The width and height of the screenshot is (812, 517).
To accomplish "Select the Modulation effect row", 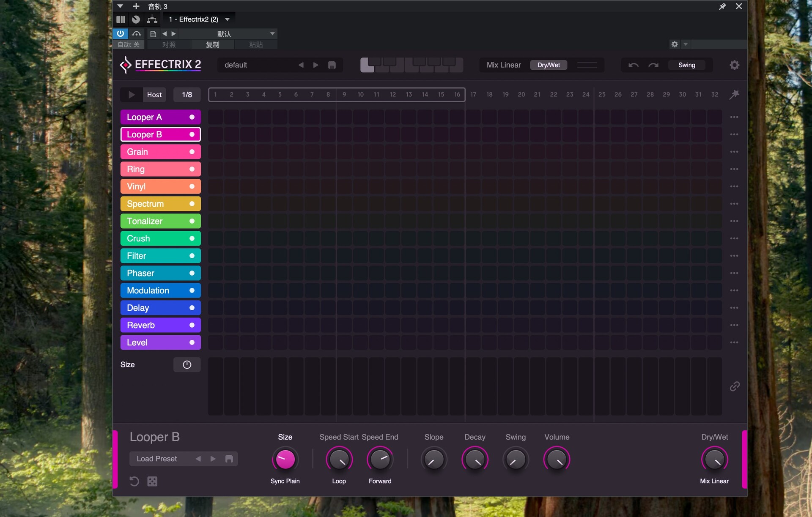I will click(x=160, y=290).
